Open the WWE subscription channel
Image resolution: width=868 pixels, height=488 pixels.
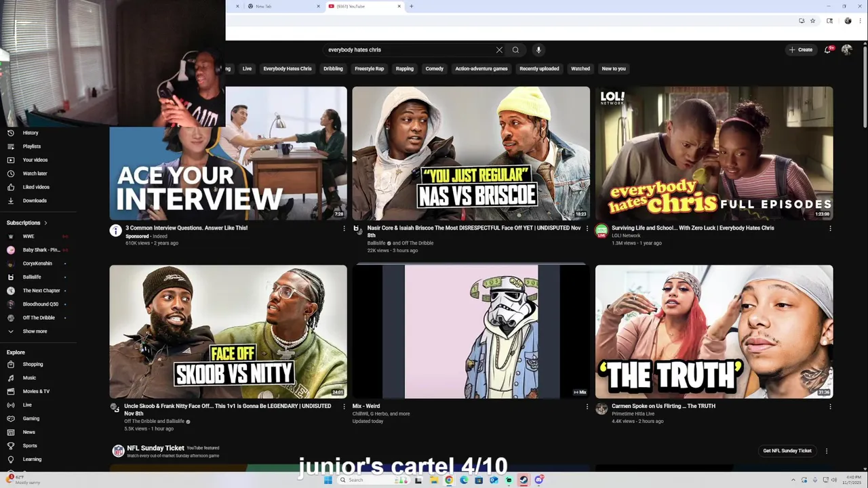click(x=28, y=237)
